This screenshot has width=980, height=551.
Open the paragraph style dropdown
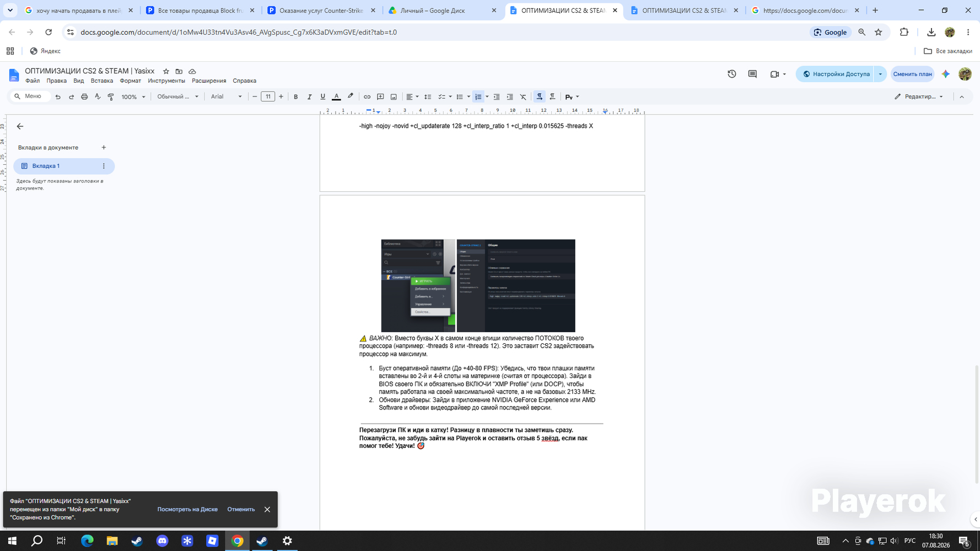coord(177,97)
